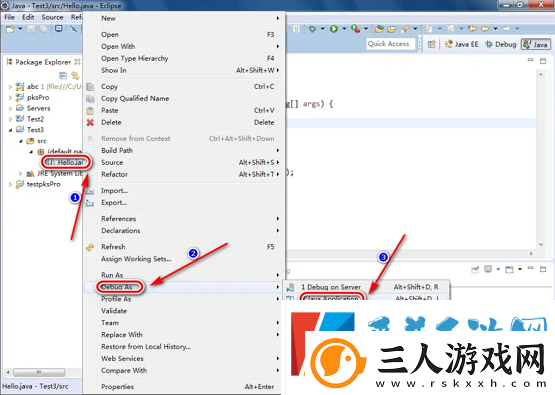Expand the pksPro project node
This screenshot has width=555, height=395.
[x=10, y=98]
